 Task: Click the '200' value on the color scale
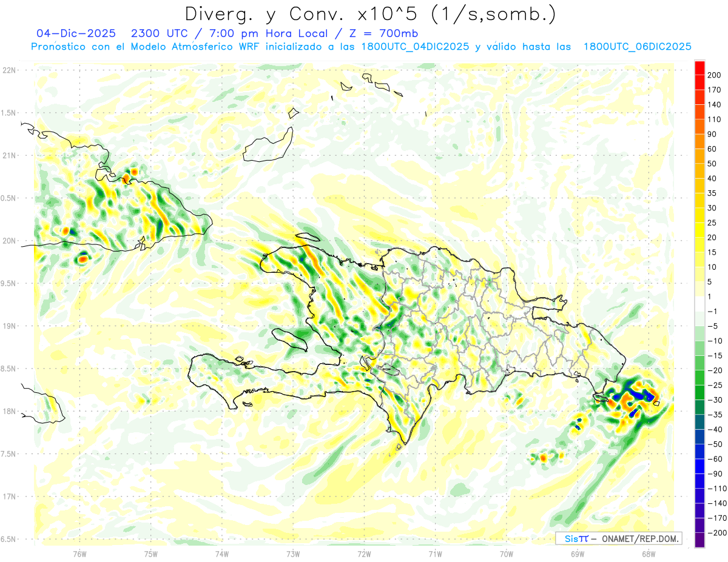point(715,75)
